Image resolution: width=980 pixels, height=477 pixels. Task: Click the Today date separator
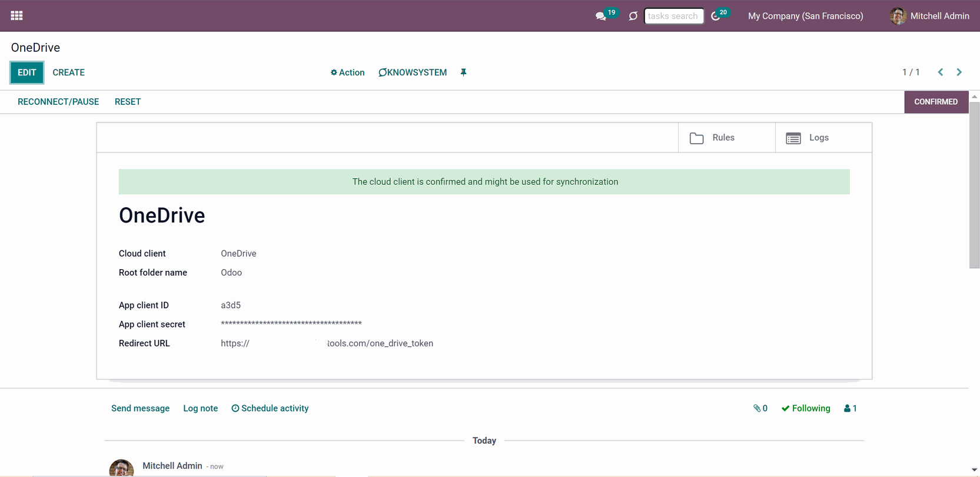coord(484,440)
